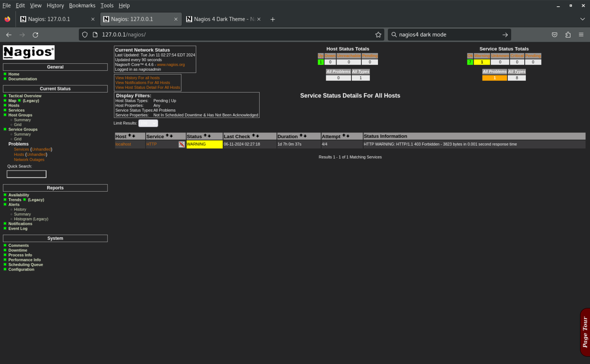Open the Hosts link under Current Status
Screen dimensions: 590x364
coord(14,106)
